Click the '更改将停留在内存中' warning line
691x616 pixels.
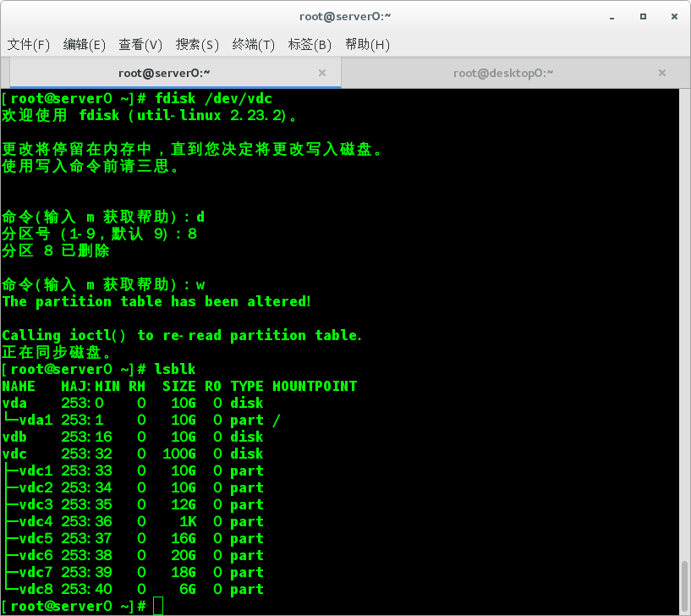pos(192,150)
